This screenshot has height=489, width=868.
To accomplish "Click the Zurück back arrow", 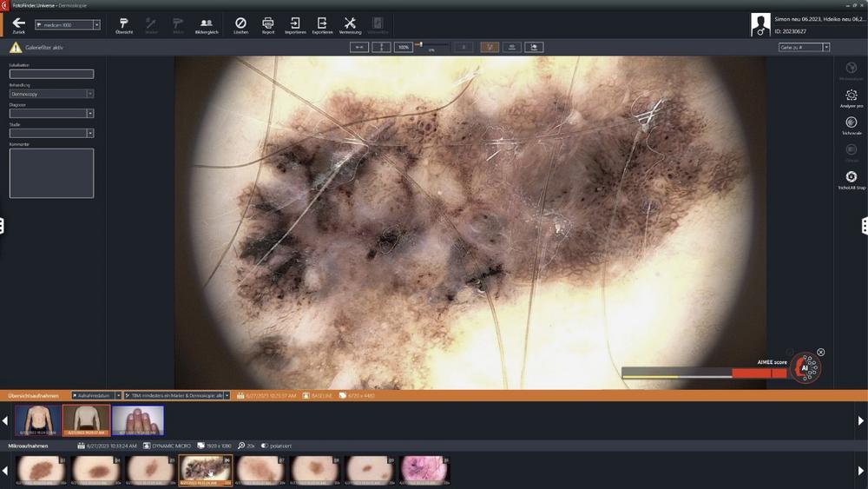I will (18, 23).
